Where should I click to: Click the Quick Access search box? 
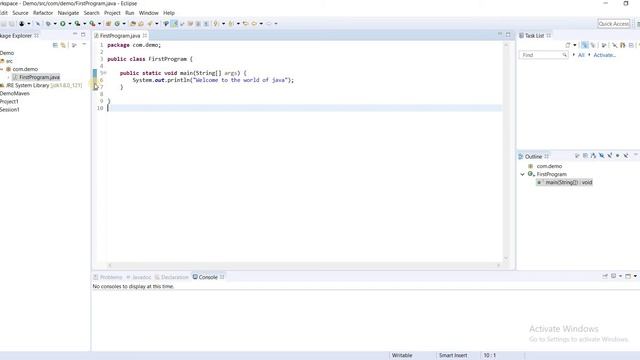pyautogui.click(x=613, y=24)
